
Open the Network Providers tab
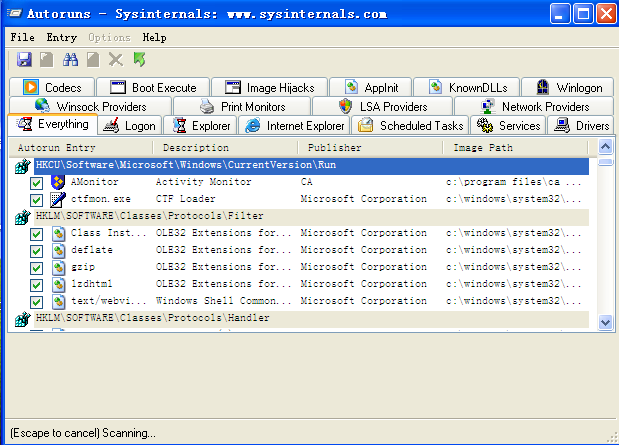534,106
